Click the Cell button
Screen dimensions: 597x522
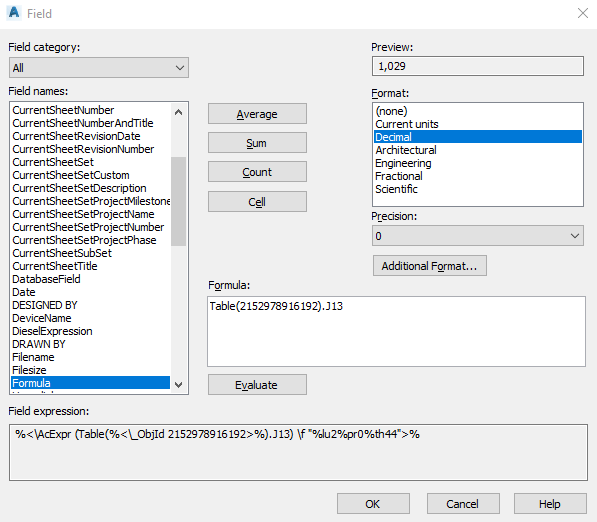tap(257, 202)
